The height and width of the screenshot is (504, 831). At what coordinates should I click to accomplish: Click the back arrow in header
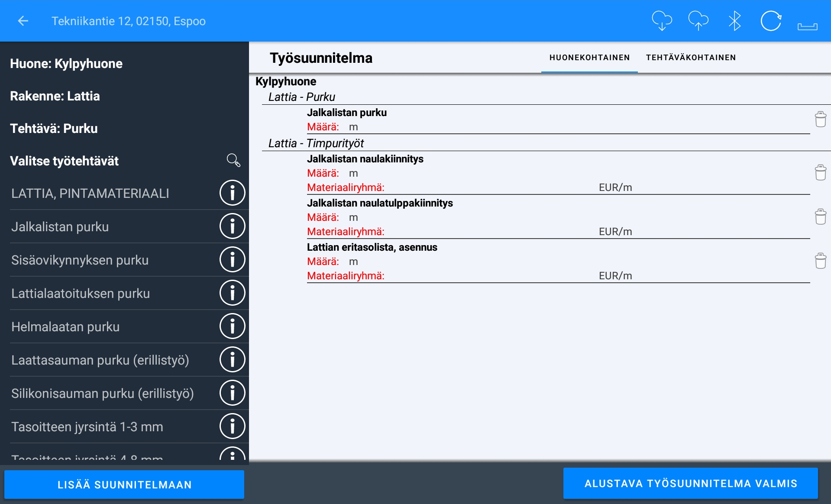click(x=23, y=21)
